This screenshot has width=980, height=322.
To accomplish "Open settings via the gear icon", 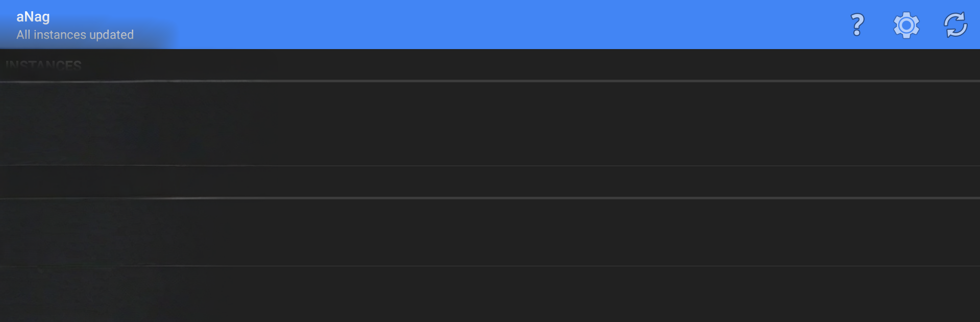I will [x=906, y=25].
